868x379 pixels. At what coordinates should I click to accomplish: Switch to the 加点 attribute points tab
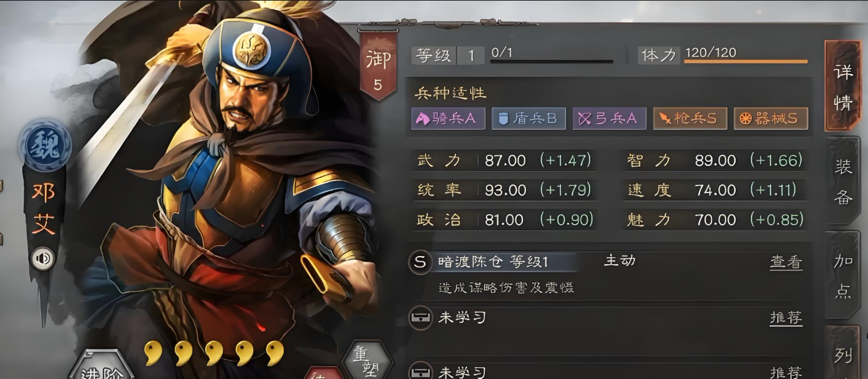point(843,275)
